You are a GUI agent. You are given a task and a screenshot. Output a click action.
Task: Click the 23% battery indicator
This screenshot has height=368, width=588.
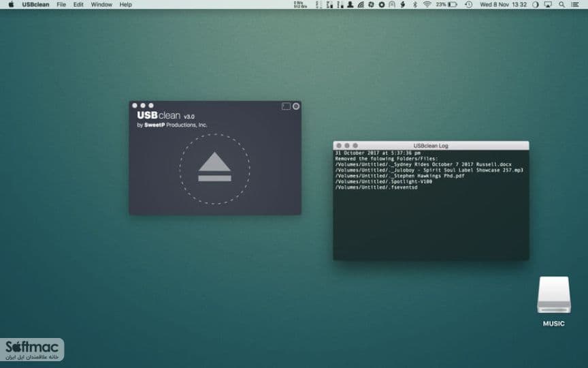[x=446, y=5]
